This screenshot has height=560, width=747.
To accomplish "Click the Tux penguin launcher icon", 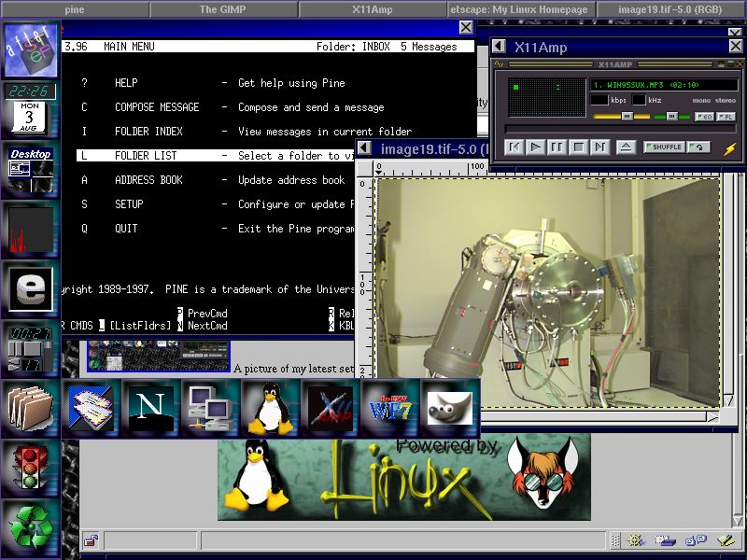I will tap(271, 409).
